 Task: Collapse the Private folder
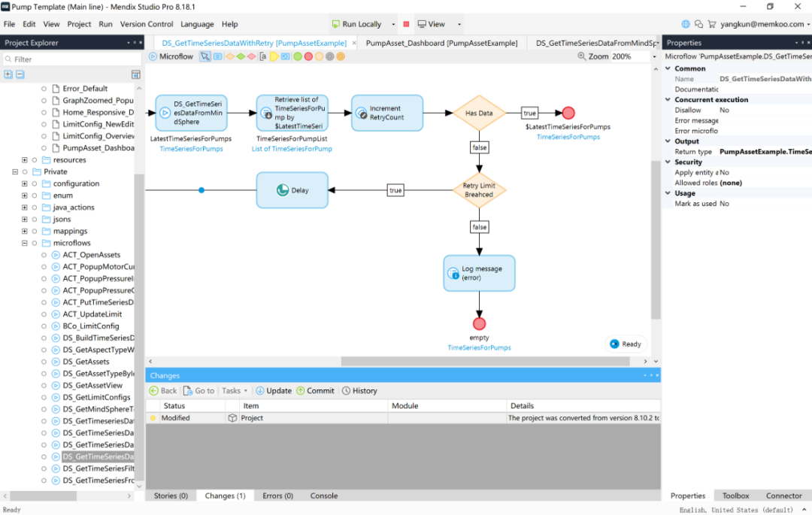tap(15, 172)
